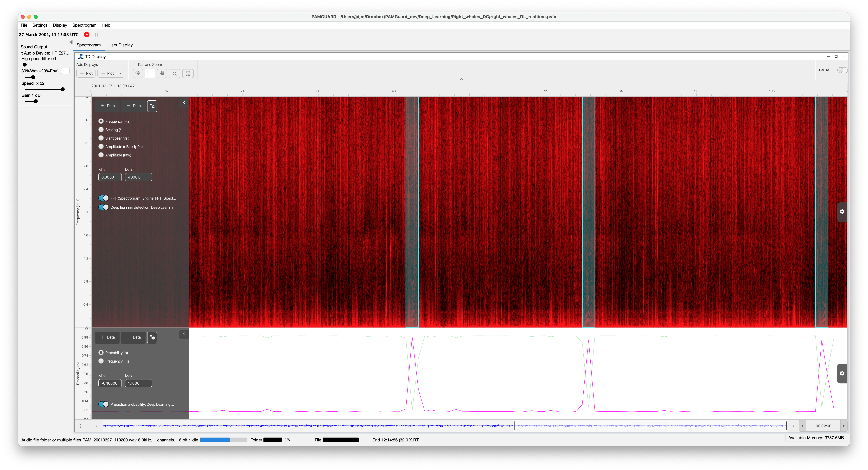Select the dashed rectangle zoom selection tool

(150, 73)
